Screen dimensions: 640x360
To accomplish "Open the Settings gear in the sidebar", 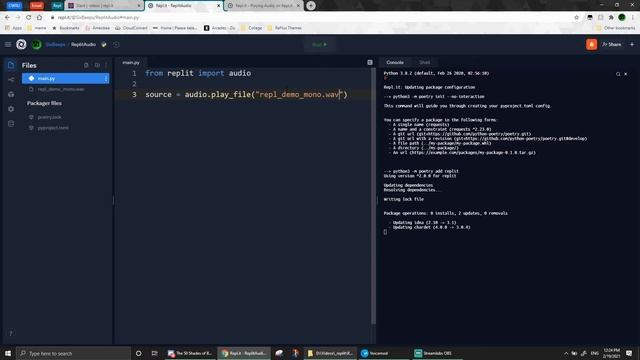I will click(x=11, y=109).
